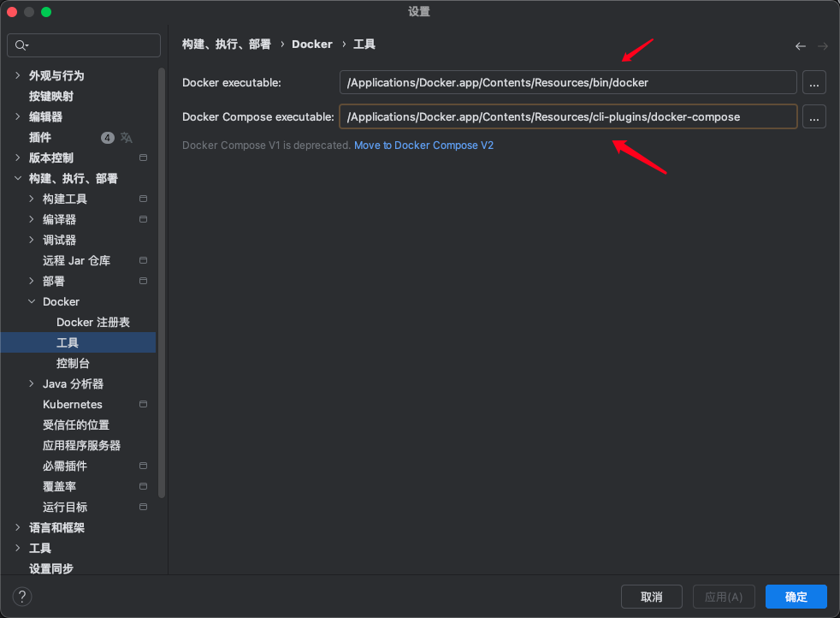
Task: Open Kubernetes settings
Action: click(73, 404)
